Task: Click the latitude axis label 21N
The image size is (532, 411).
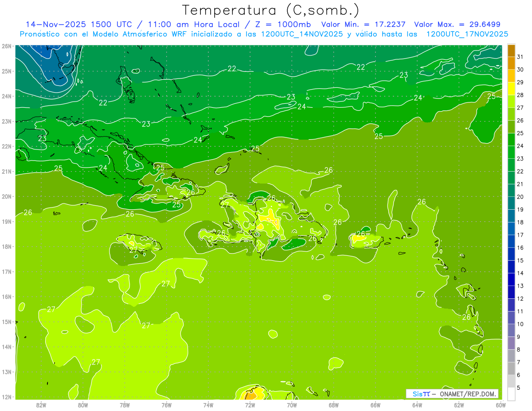Action: coord(6,172)
